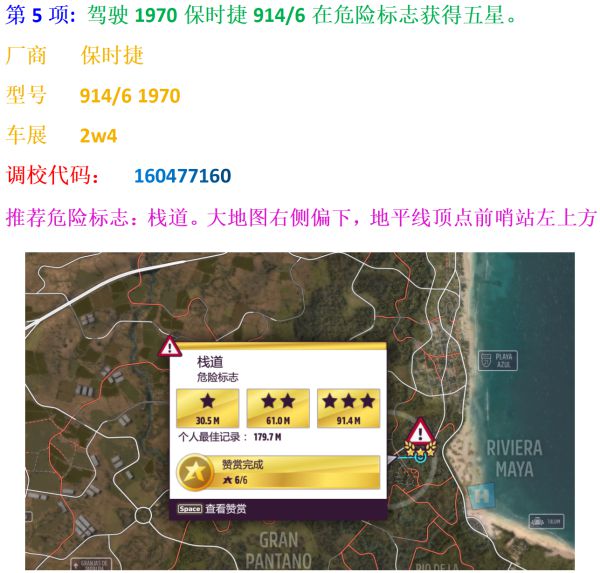Click the blue house icon on the coast

tap(481, 496)
